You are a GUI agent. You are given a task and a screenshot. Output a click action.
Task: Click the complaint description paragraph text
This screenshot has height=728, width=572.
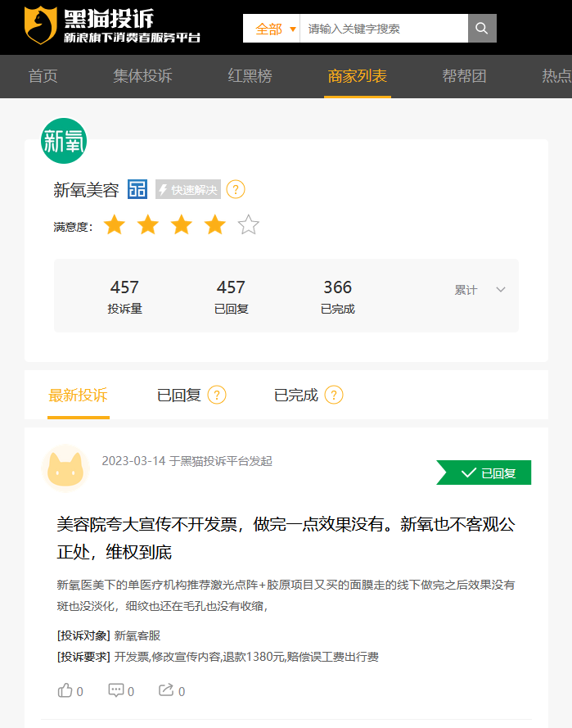(286, 595)
